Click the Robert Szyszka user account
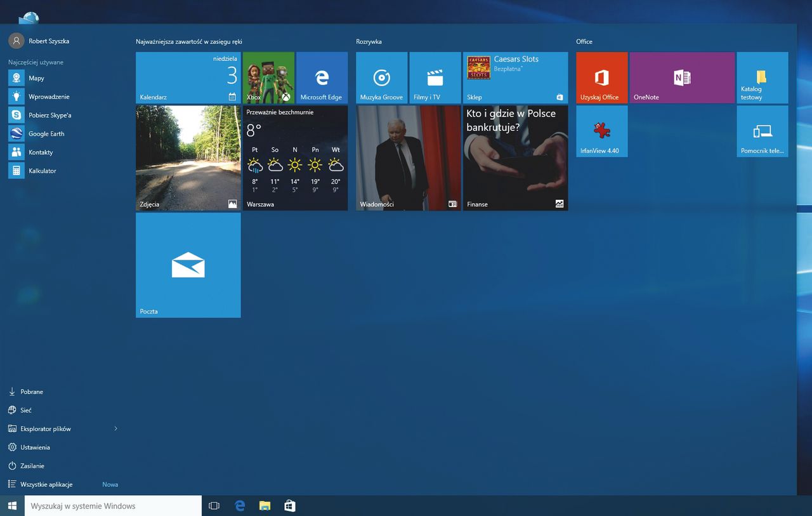 pos(39,41)
